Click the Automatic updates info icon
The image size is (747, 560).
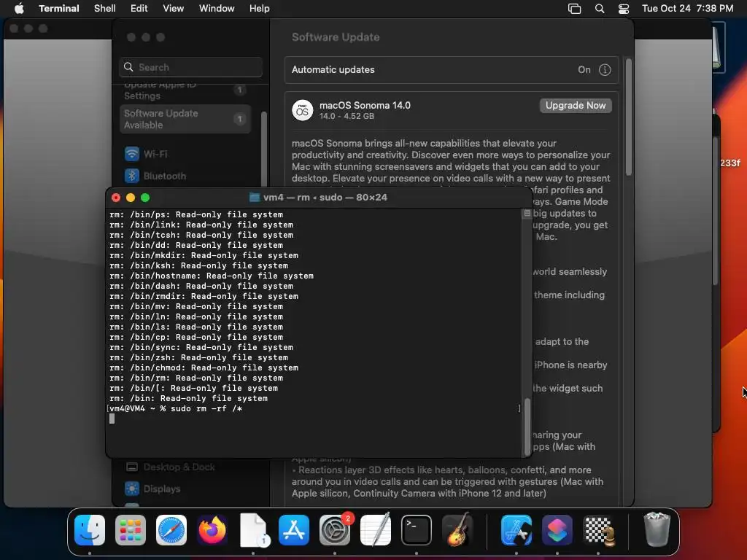coord(605,69)
